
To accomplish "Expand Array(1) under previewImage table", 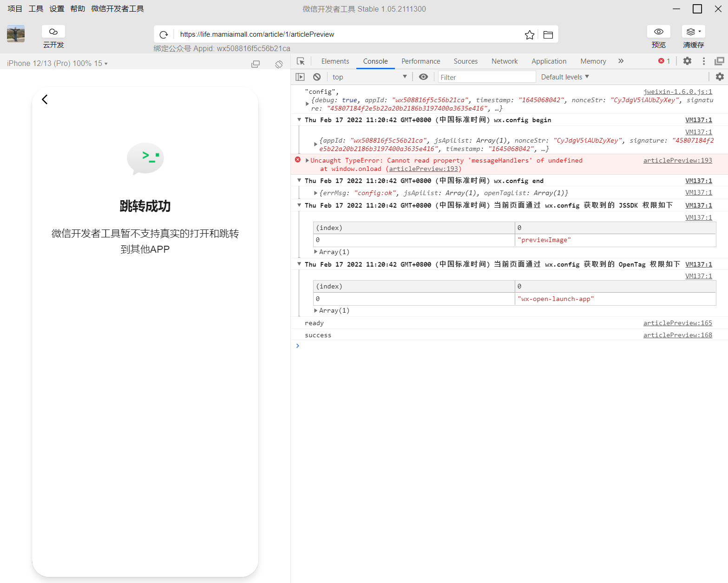I will [316, 252].
